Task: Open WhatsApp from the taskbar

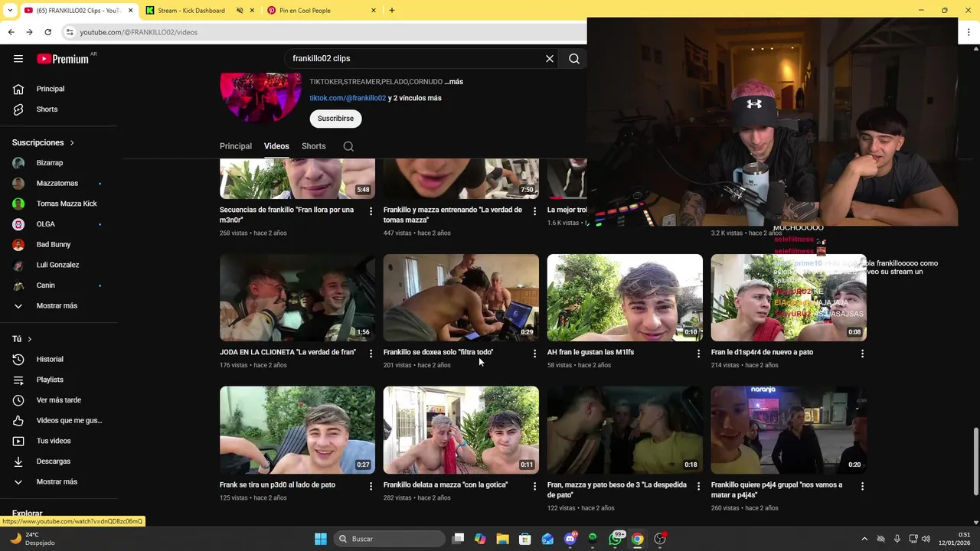Action: point(616,539)
